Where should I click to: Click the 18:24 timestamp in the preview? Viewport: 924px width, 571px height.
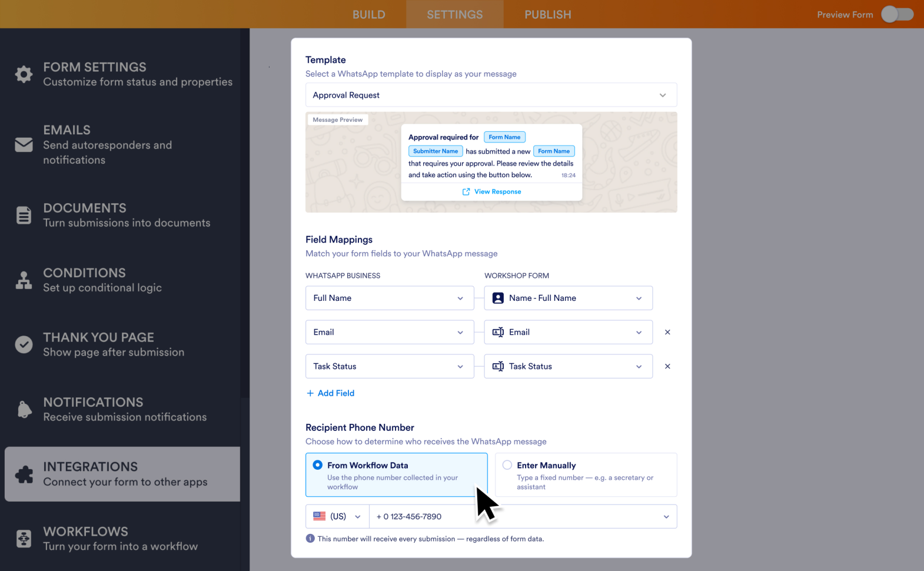(569, 175)
